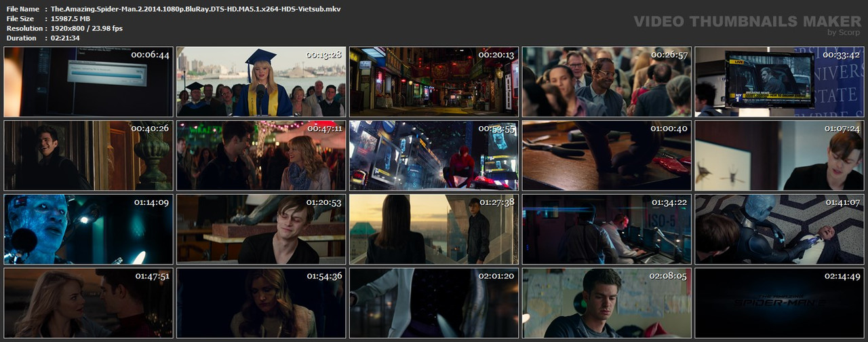Click the File Name label
868x342 pixels.
tap(22, 9)
